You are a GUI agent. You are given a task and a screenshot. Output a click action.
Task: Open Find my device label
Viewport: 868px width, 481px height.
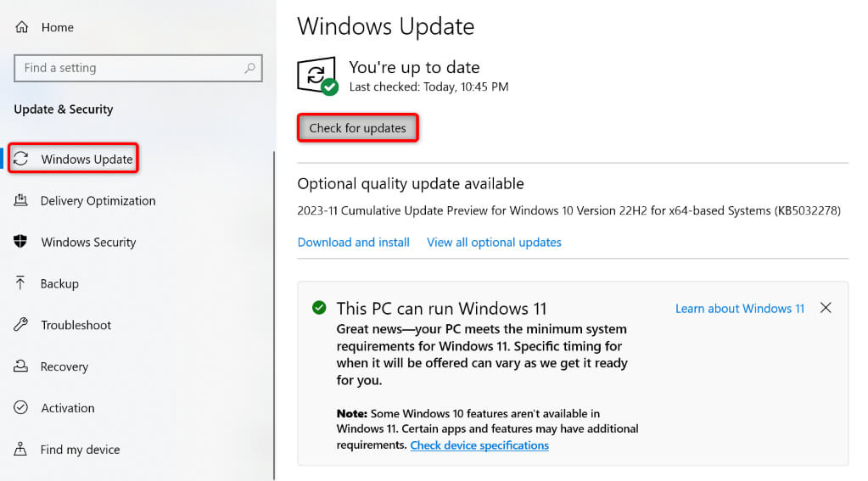tap(80, 450)
